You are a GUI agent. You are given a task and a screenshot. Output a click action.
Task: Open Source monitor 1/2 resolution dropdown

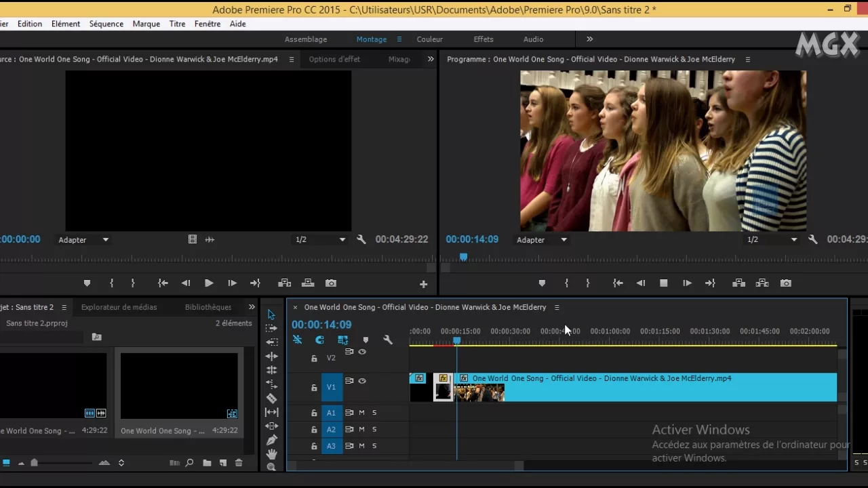coord(320,240)
